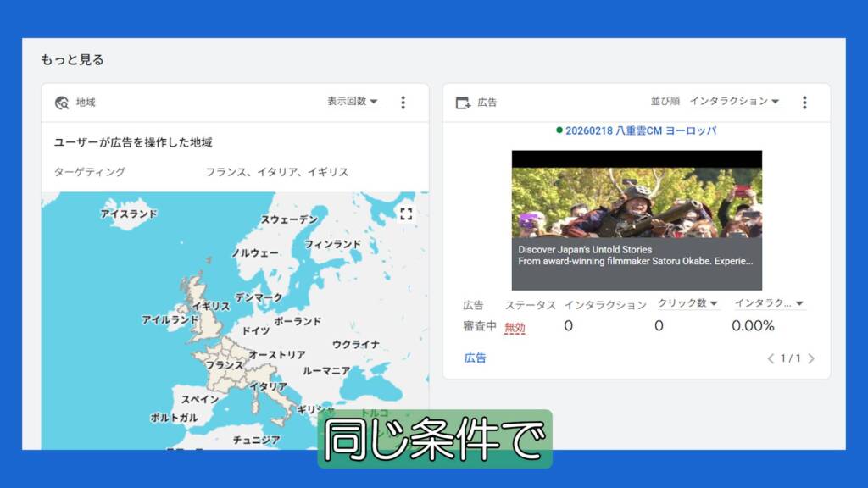Viewport: 868px width, 488px height.
Task: Select イギリス on the map
Action: 209,307
